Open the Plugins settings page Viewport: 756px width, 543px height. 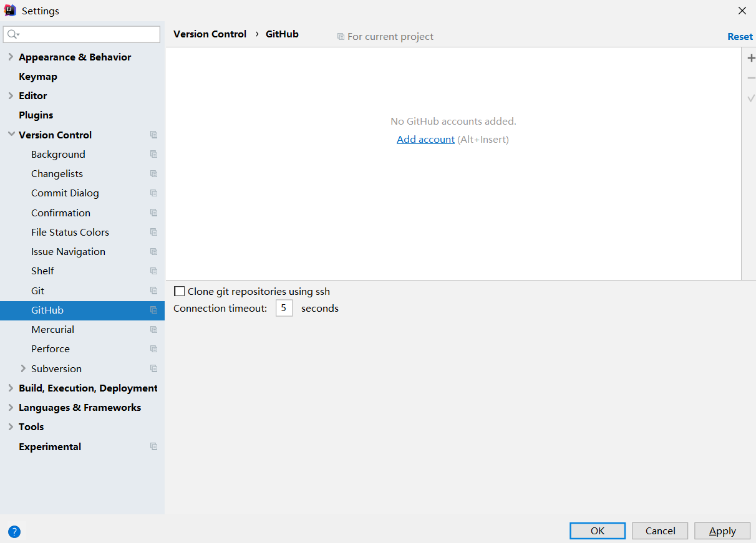(x=36, y=115)
